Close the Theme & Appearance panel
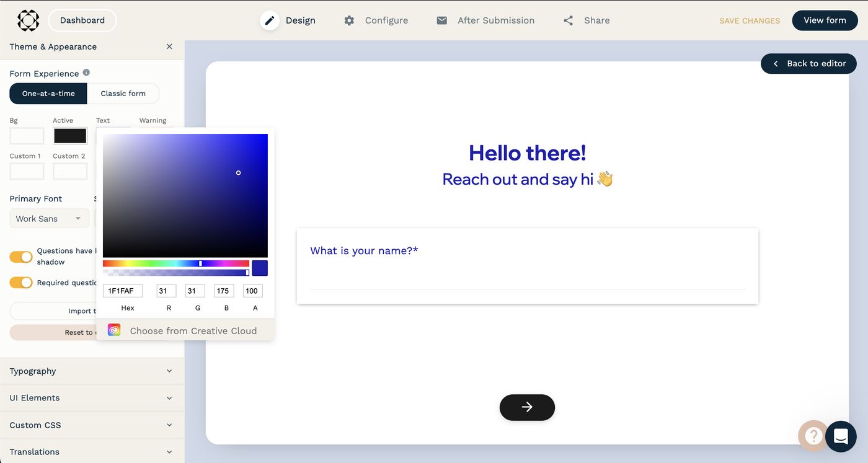868x463 pixels. pyautogui.click(x=169, y=46)
